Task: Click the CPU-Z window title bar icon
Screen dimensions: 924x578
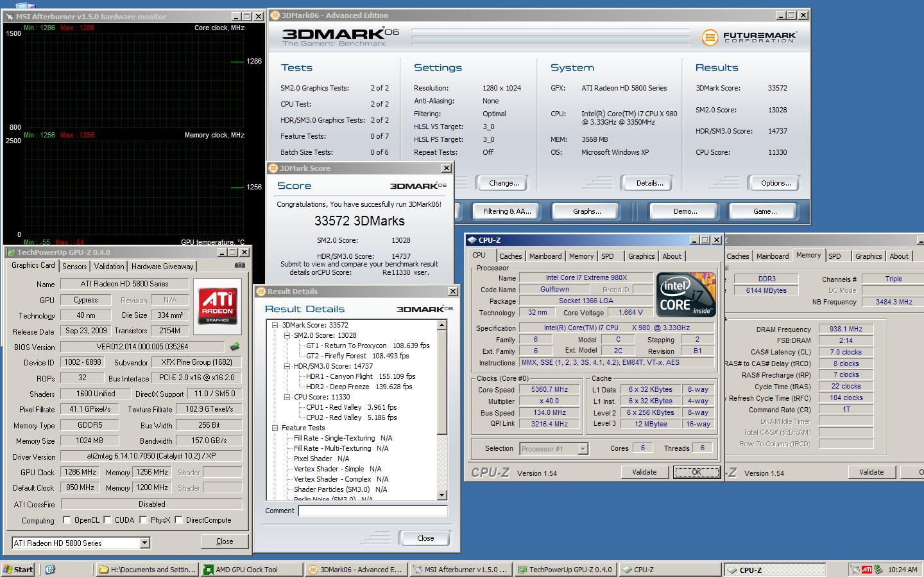Action: [x=472, y=240]
